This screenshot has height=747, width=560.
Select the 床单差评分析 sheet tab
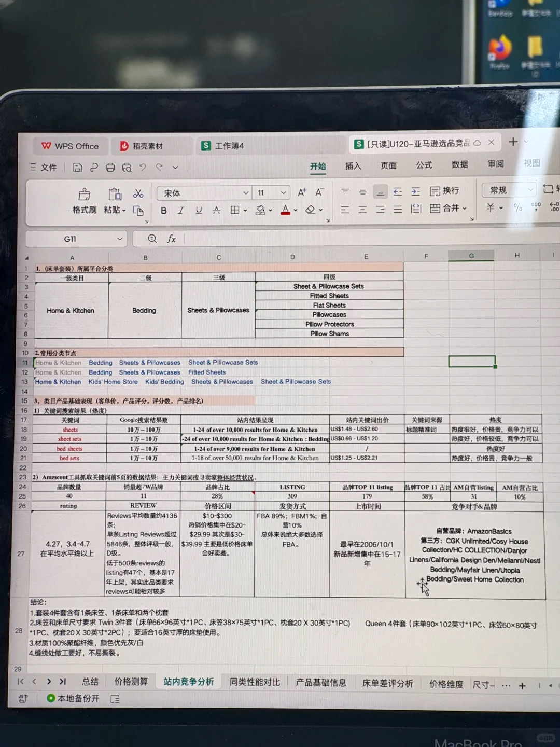click(388, 683)
